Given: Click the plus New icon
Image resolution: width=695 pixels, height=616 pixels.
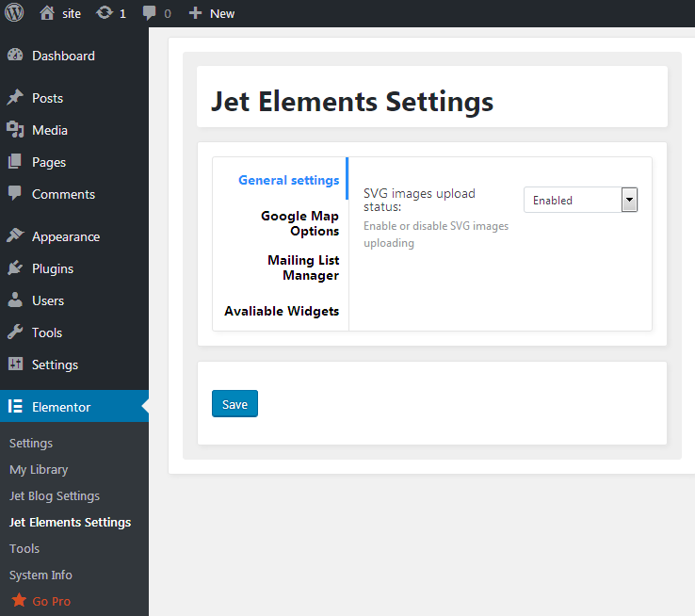Looking at the screenshot, I should point(195,13).
